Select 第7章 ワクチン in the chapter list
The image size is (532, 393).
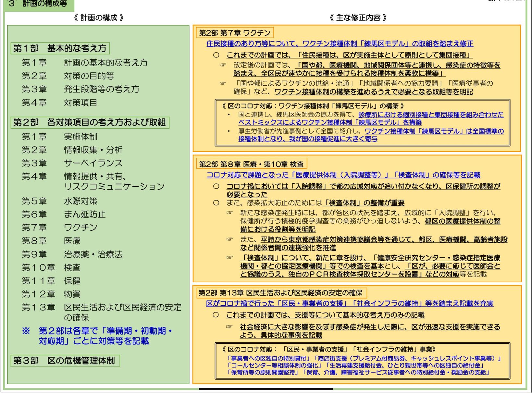pos(59,227)
